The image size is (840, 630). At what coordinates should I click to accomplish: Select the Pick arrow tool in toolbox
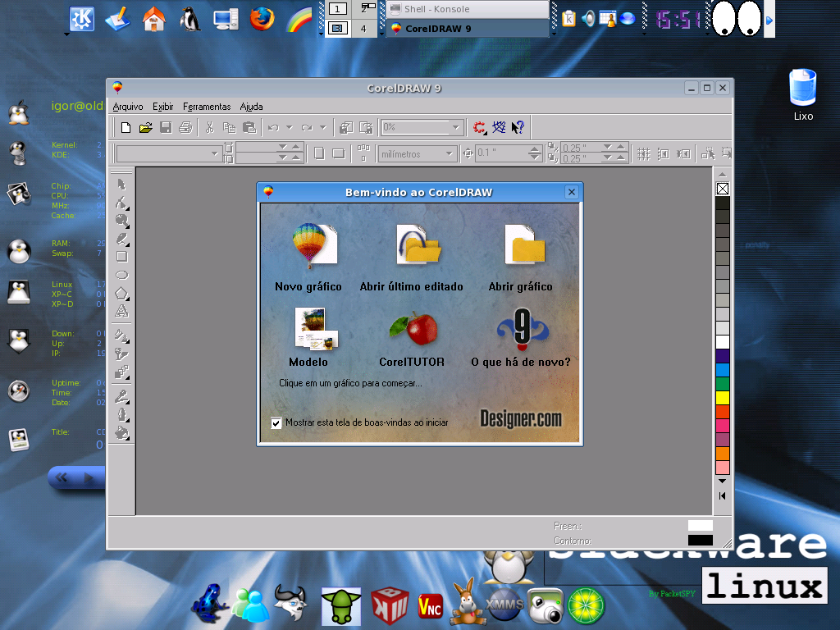[121, 185]
